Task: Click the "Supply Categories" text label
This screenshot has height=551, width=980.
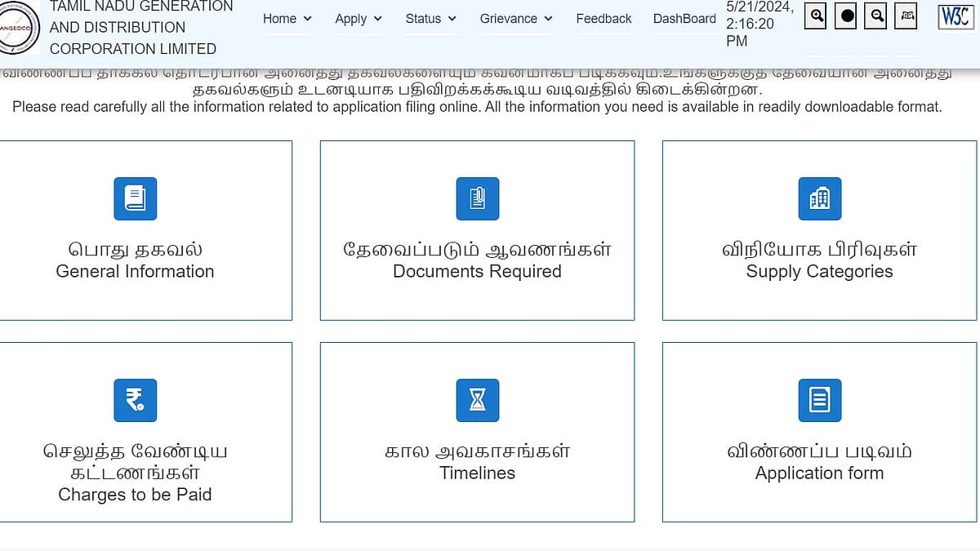Action: (x=819, y=272)
